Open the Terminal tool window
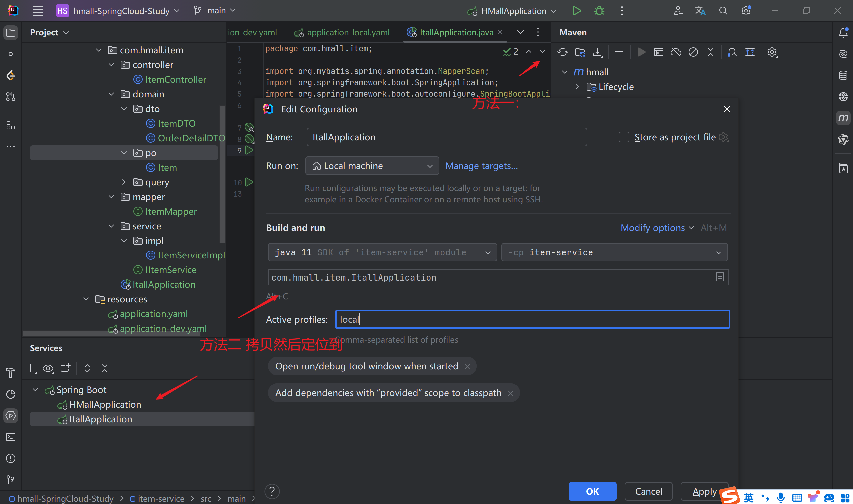 click(11, 437)
